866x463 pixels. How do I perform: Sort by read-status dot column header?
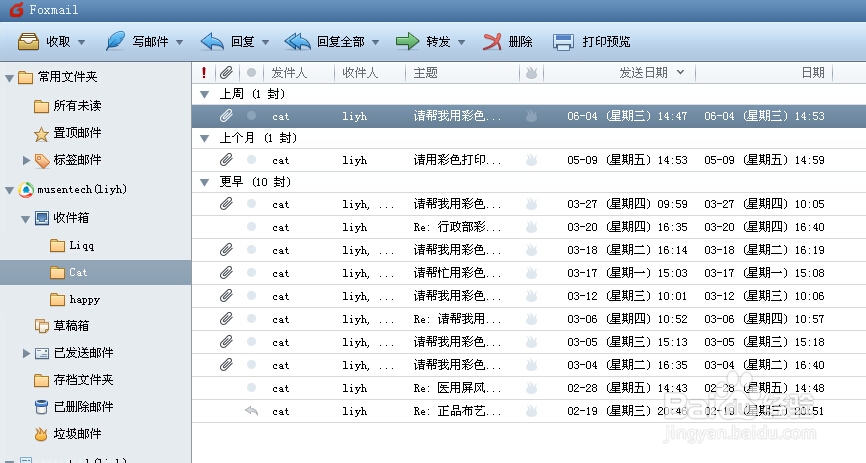click(x=251, y=72)
